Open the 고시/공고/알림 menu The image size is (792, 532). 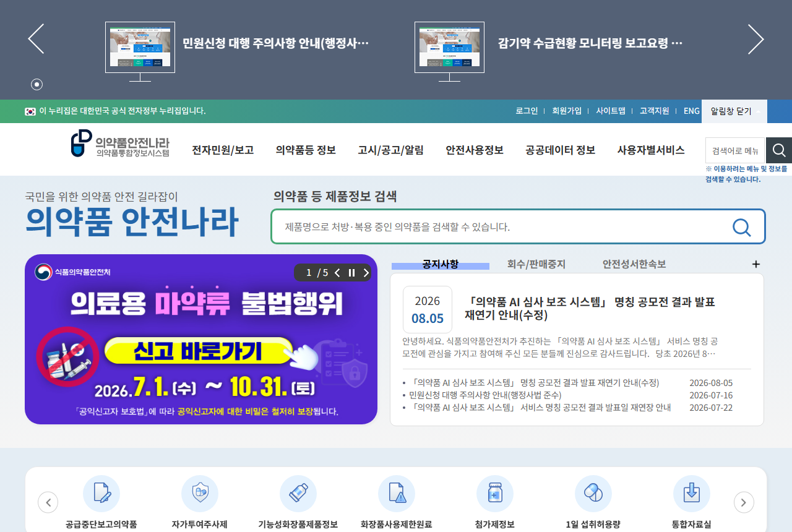coord(390,150)
